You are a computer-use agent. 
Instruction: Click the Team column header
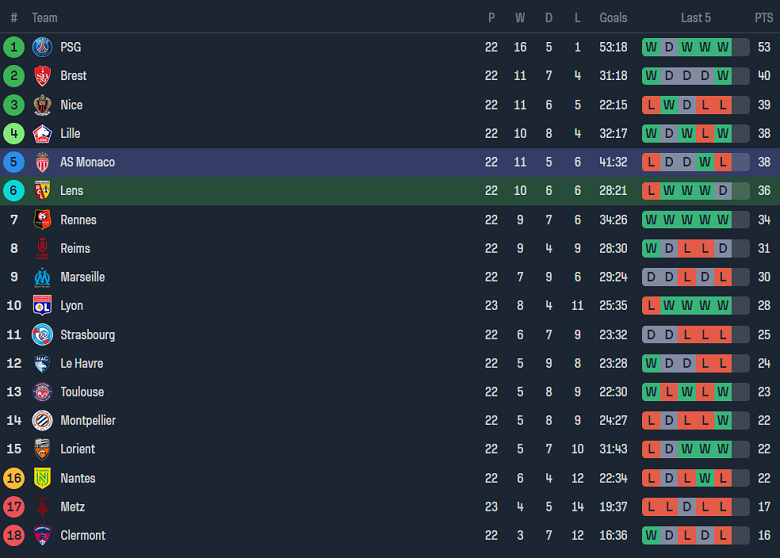click(45, 18)
